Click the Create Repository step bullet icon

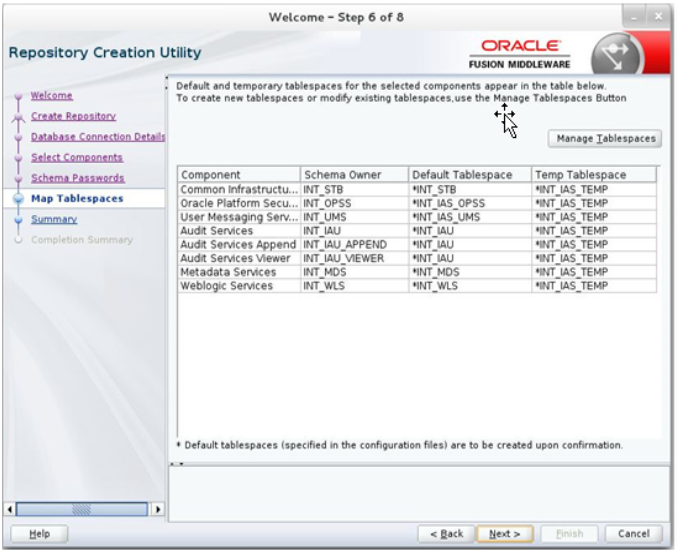tap(18, 117)
